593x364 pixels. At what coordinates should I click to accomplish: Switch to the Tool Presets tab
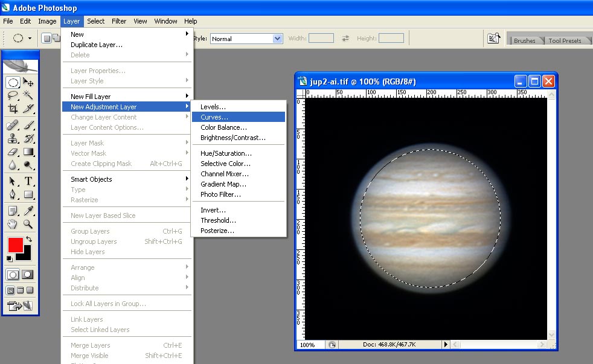565,40
